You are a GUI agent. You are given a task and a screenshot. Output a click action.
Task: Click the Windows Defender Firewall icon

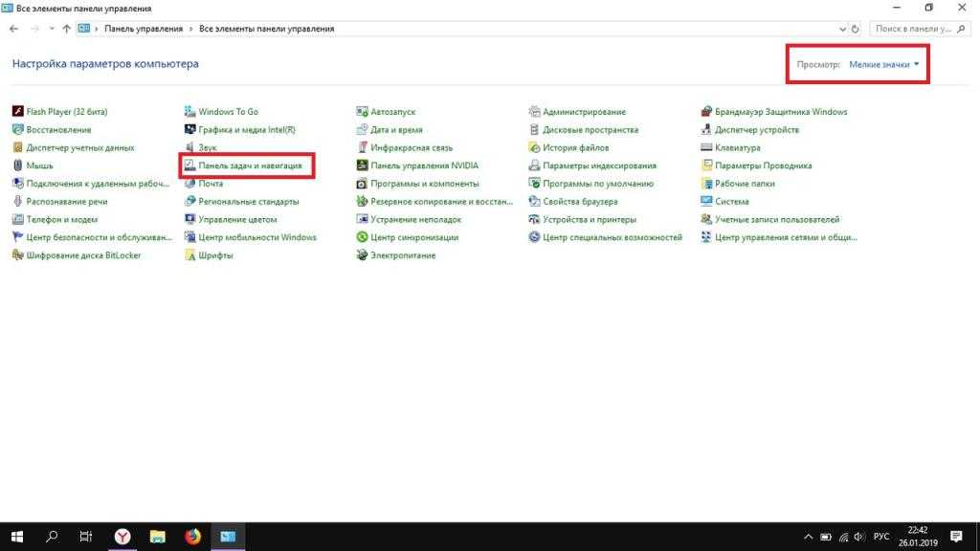tap(706, 112)
